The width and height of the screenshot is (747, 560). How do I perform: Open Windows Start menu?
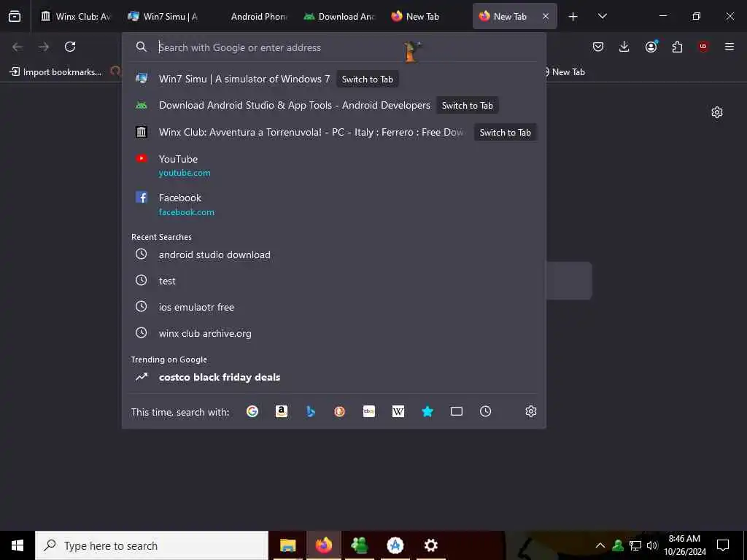pos(18,545)
